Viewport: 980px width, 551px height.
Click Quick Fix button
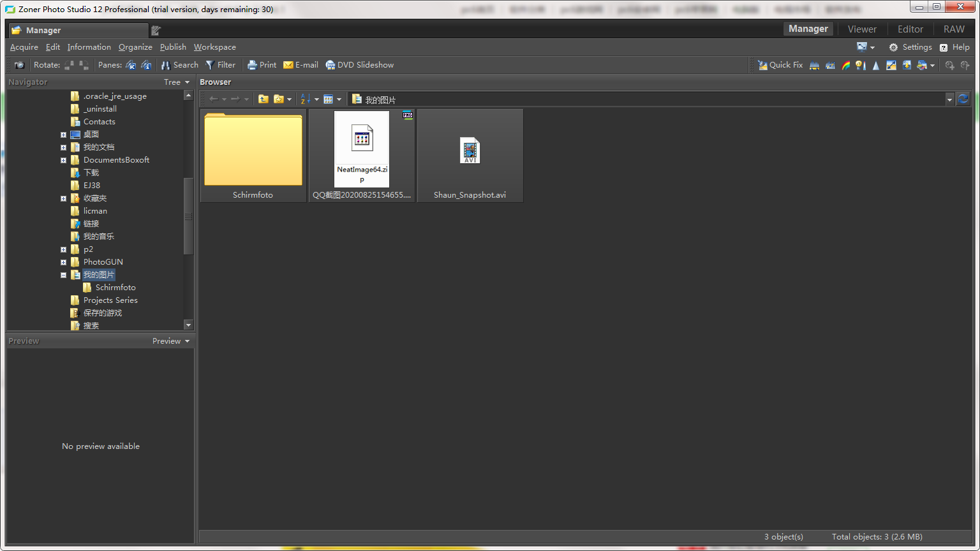click(x=780, y=65)
